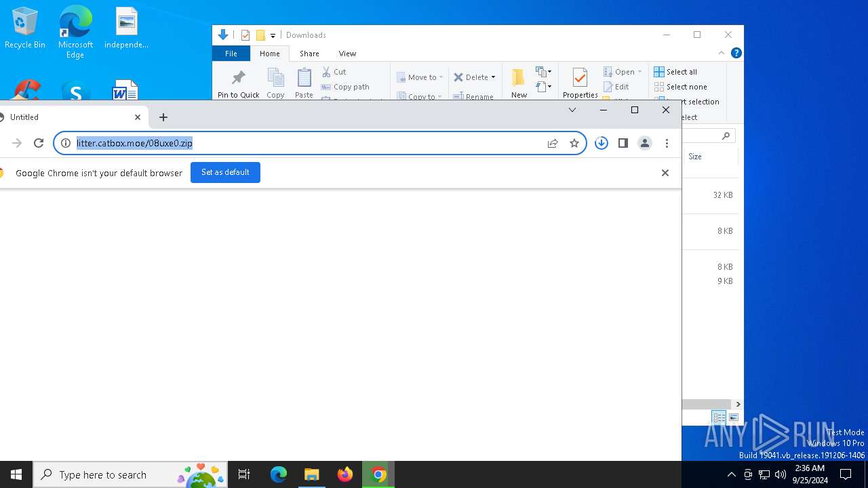Click Pin to Quick access in Explorer
Image resolution: width=868 pixels, height=488 pixels.
coord(239,83)
